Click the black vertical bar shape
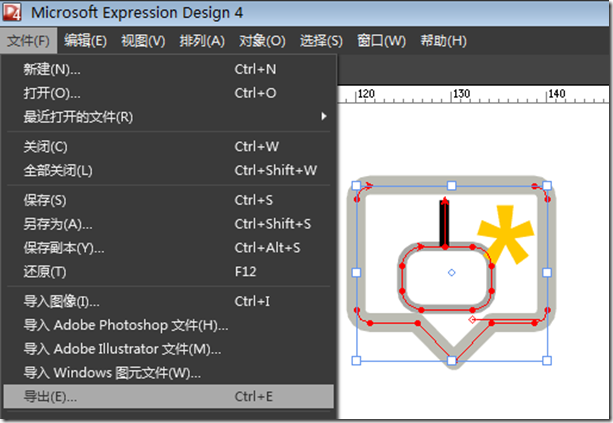 (445, 224)
